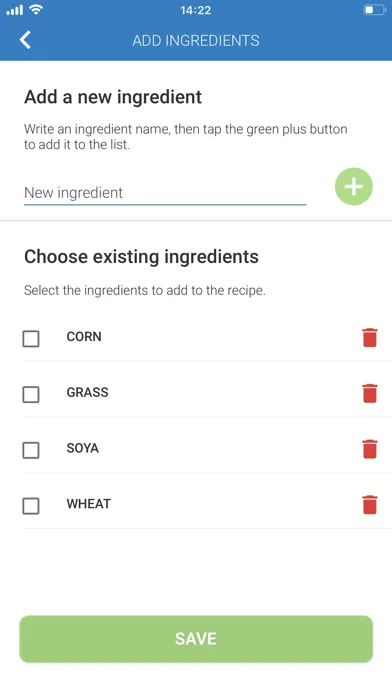Tap the green plus add button
This screenshot has height=696, width=392.
tap(353, 186)
